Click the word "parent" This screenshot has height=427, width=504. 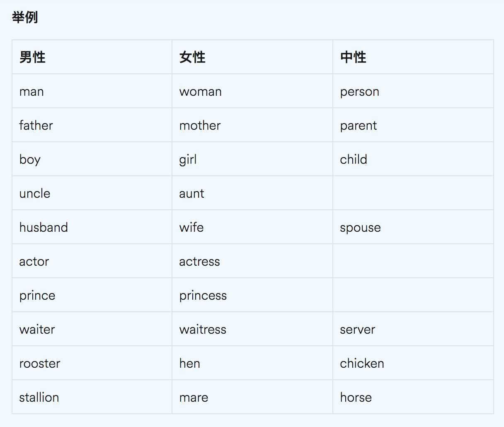[x=359, y=126]
